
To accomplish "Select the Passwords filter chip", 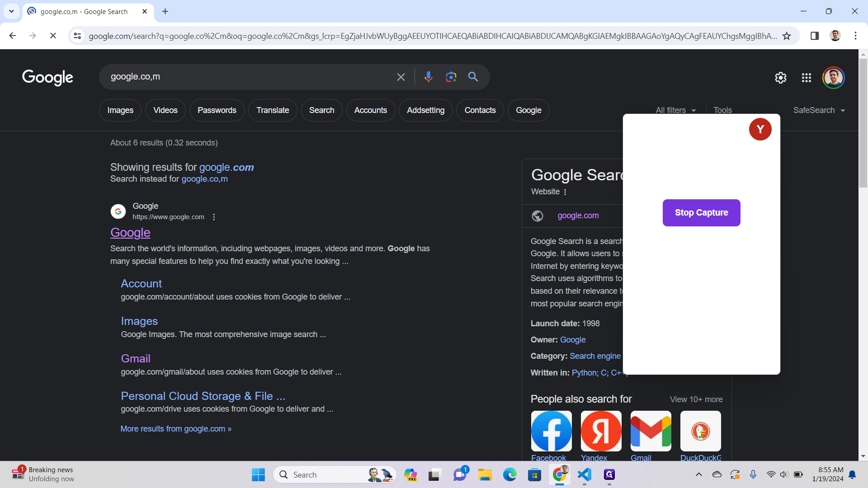I will coord(217,110).
